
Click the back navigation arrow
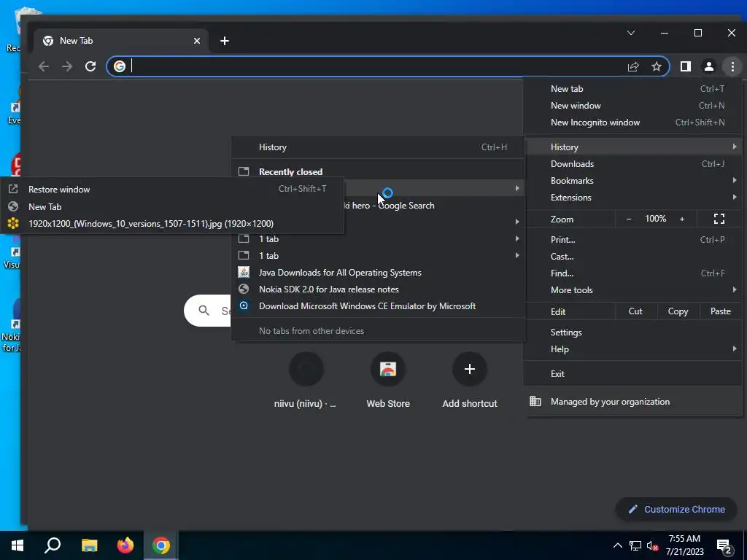(x=43, y=66)
